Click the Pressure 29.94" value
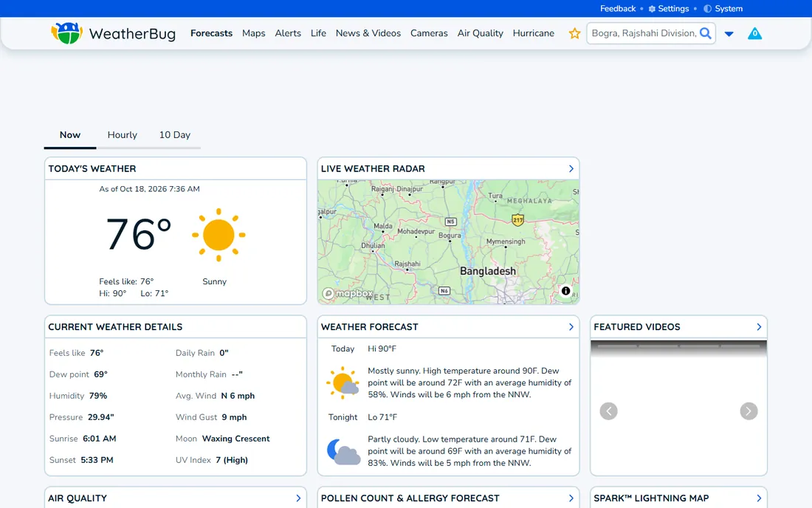The image size is (812, 508). (x=100, y=417)
